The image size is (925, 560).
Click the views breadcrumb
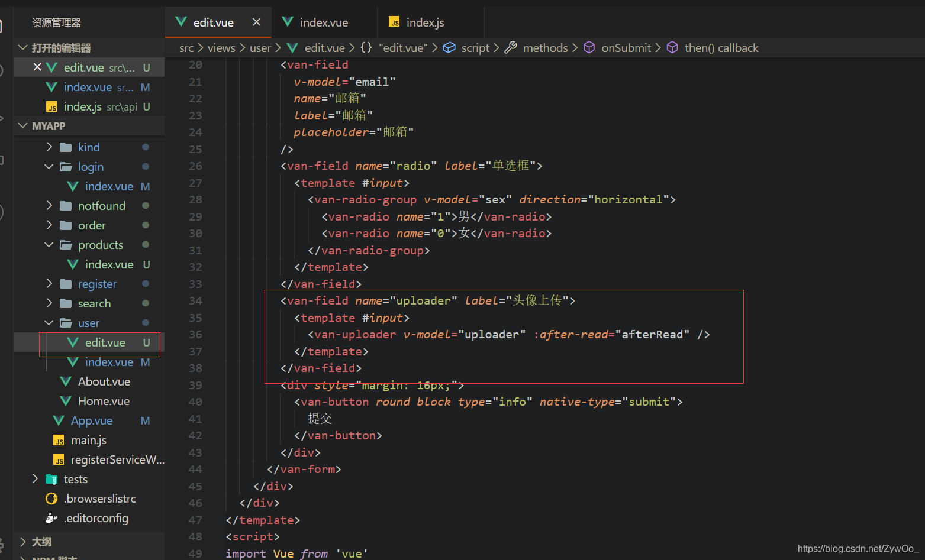click(x=221, y=48)
